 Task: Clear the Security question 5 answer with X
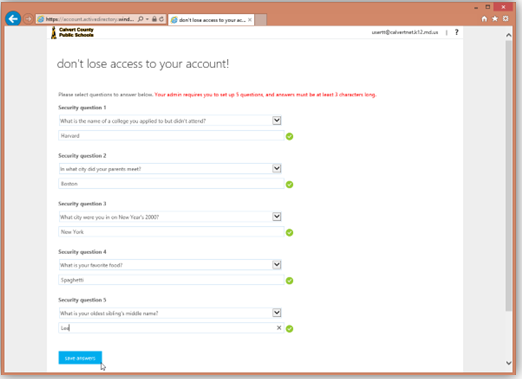click(279, 328)
